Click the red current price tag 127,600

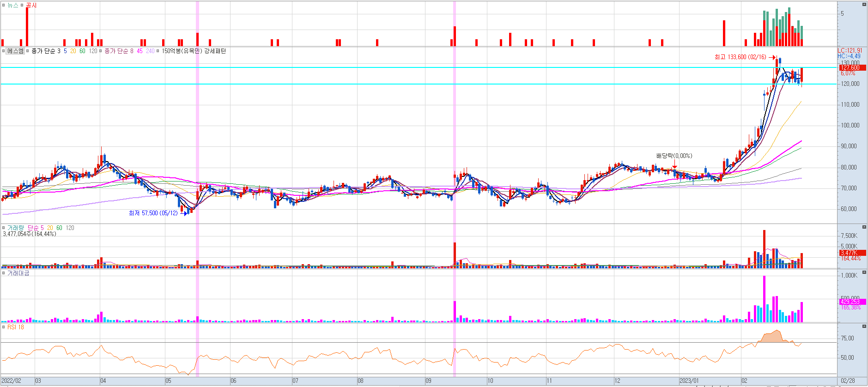point(852,67)
